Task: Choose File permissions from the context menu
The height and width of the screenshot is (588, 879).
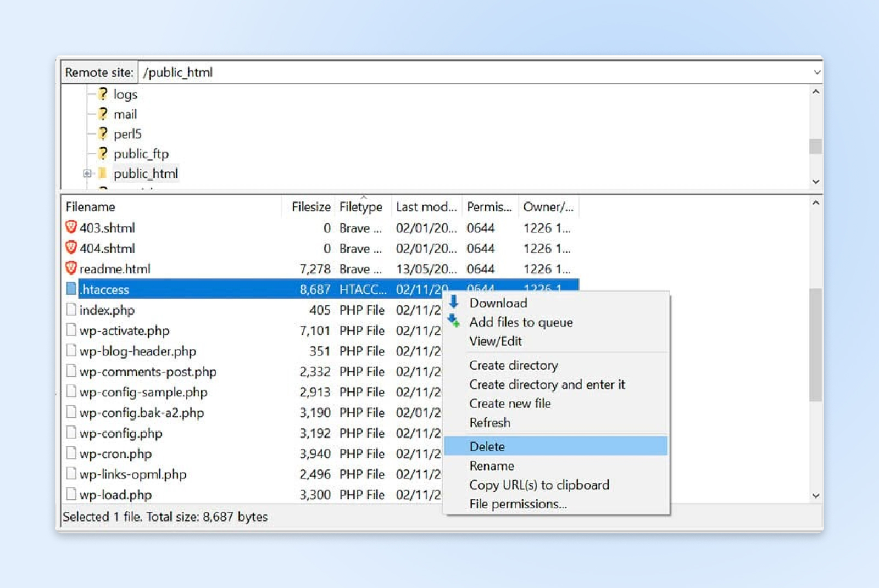Action: click(x=518, y=503)
